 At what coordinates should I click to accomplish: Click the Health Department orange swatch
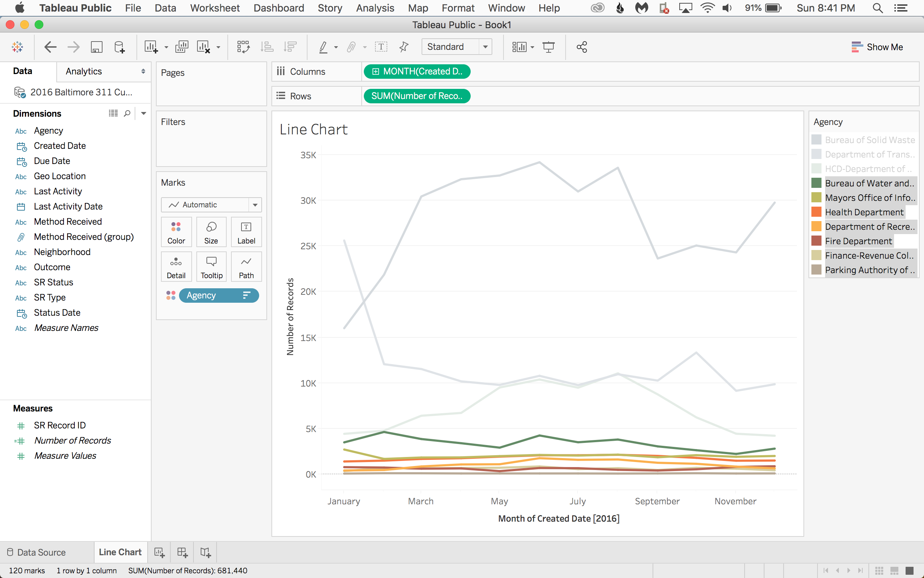tap(816, 212)
